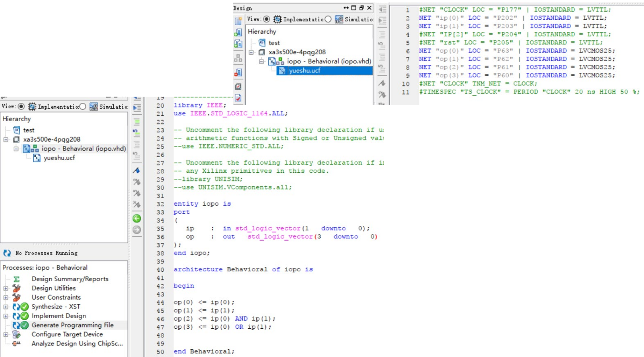Click the blue toggle bookmark flag beside the VHDL editor

pyautogui.click(x=137, y=170)
